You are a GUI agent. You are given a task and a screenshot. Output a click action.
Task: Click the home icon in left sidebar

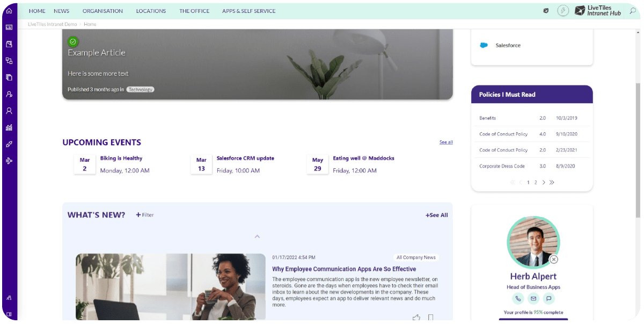pos(9,11)
